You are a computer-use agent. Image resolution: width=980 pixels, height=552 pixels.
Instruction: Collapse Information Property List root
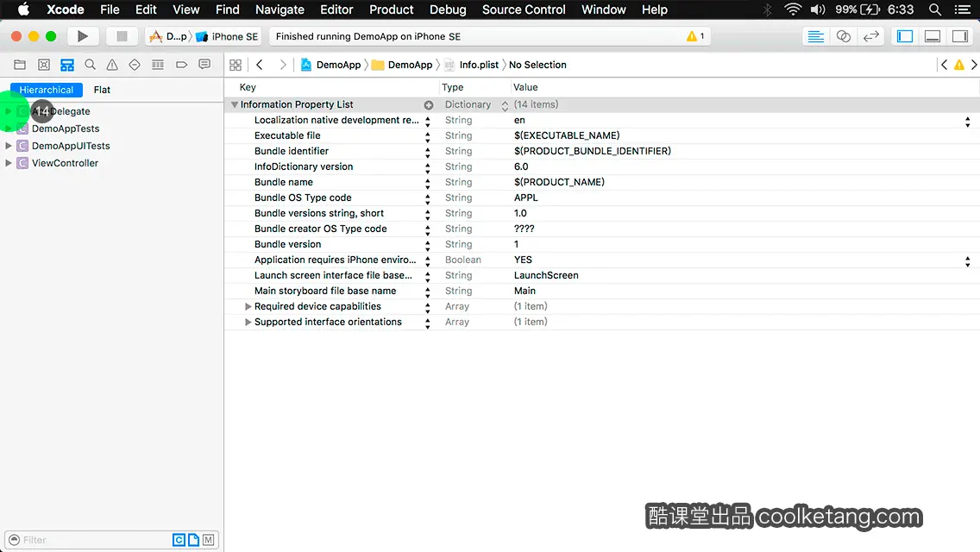[235, 104]
